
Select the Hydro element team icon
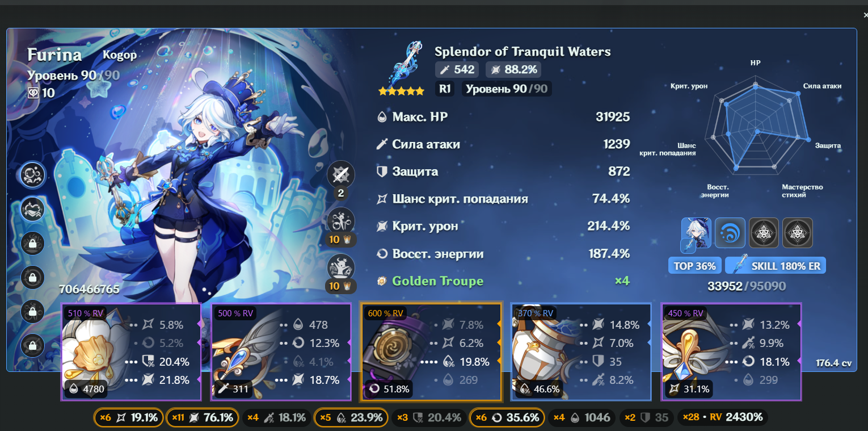point(730,233)
